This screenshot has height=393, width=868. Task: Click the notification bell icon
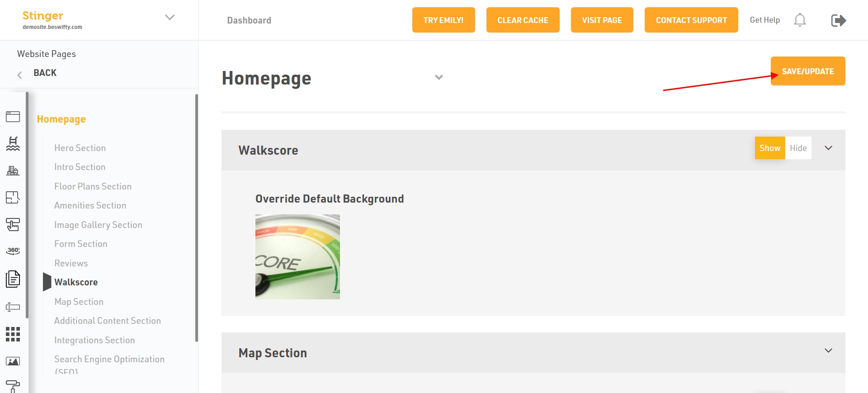[800, 20]
